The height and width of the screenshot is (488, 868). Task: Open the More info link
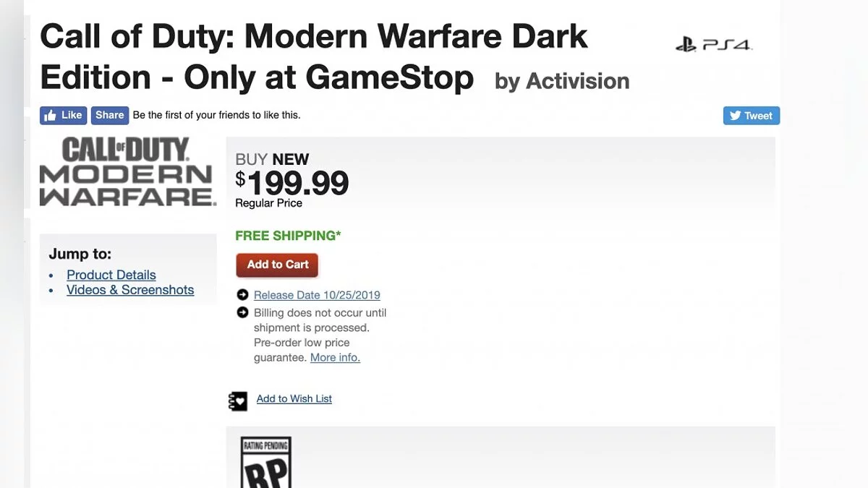335,357
